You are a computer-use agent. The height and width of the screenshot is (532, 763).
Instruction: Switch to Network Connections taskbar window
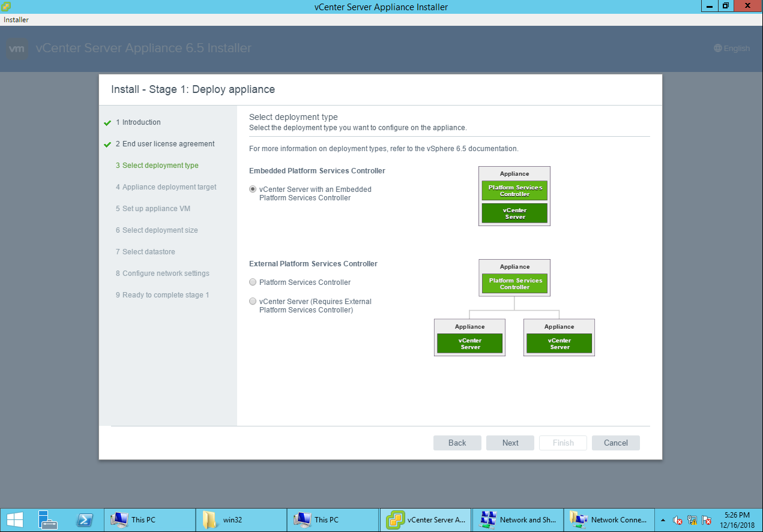coord(609,519)
